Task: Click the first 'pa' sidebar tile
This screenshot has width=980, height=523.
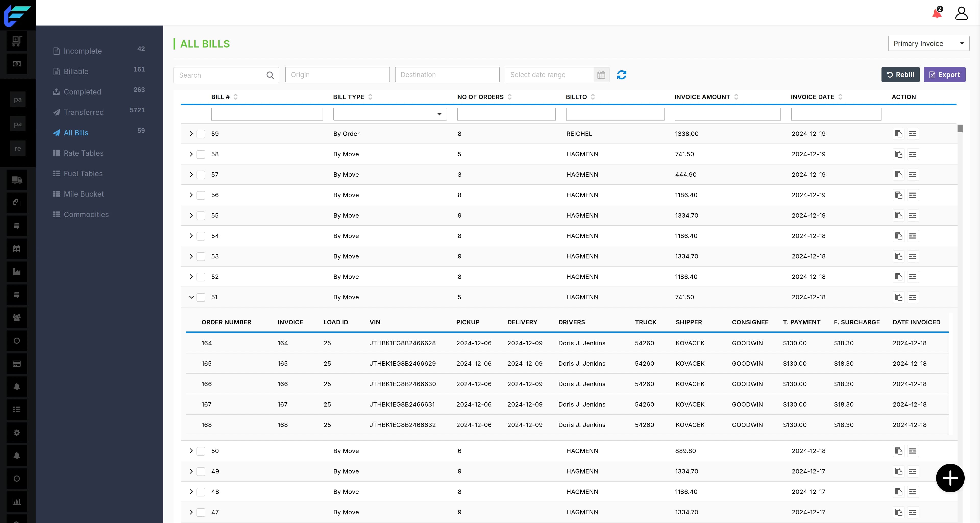Action: [18, 100]
